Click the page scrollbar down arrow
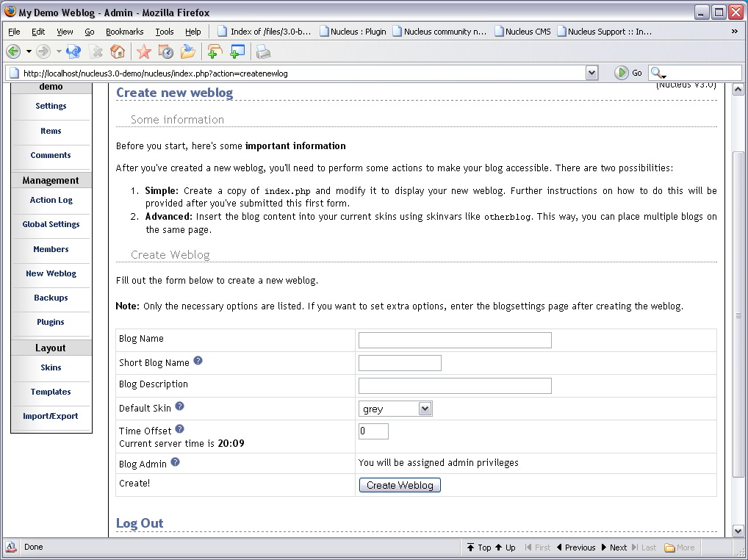748x560 pixels. click(738, 531)
